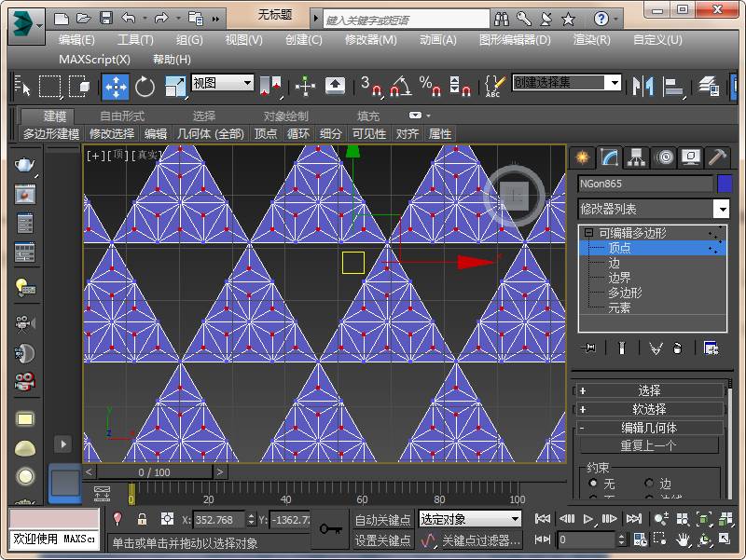Open the 可见性 ribbon panel
746x560 pixels.
[x=368, y=134]
